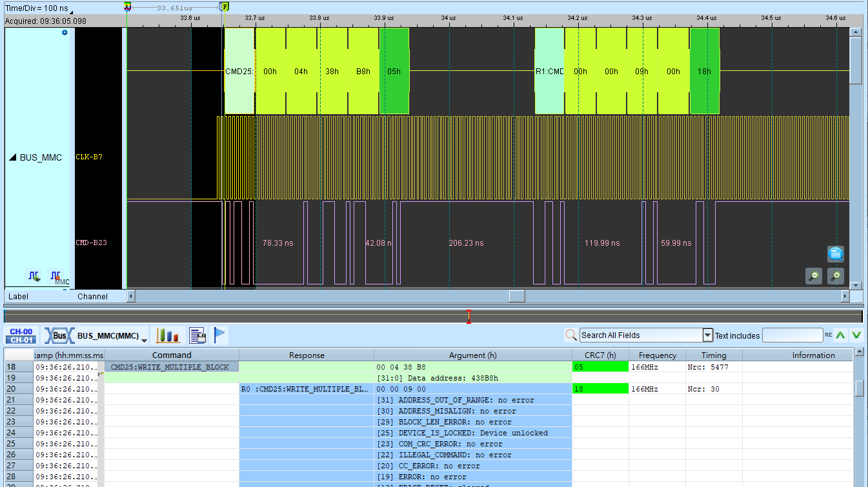Jump to previous search result arrow

[840, 335]
